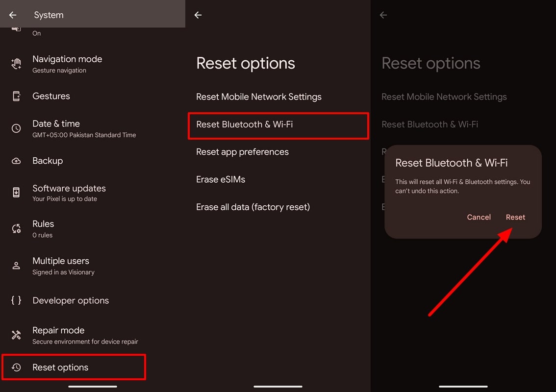This screenshot has height=392, width=556.
Task: Click the Developer options braces icon
Action: click(16, 300)
